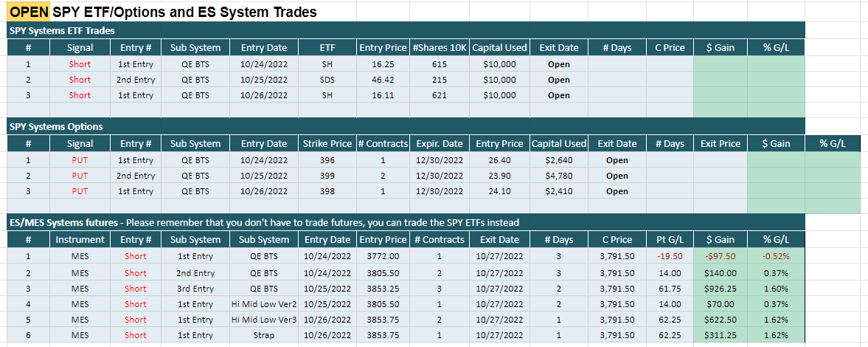Image resolution: width=868 pixels, height=347 pixels.
Task: Select the SDS ETF cell
Action: pyautogui.click(x=327, y=80)
